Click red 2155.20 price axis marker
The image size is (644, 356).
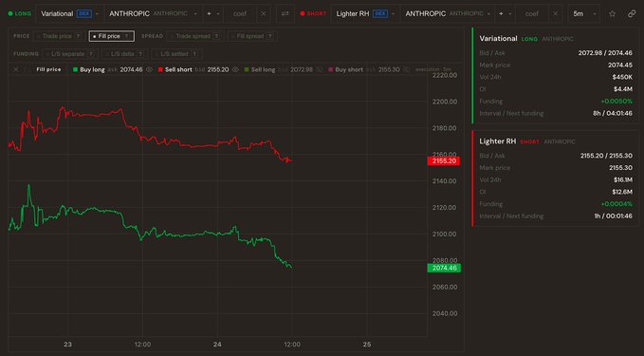[x=444, y=160]
